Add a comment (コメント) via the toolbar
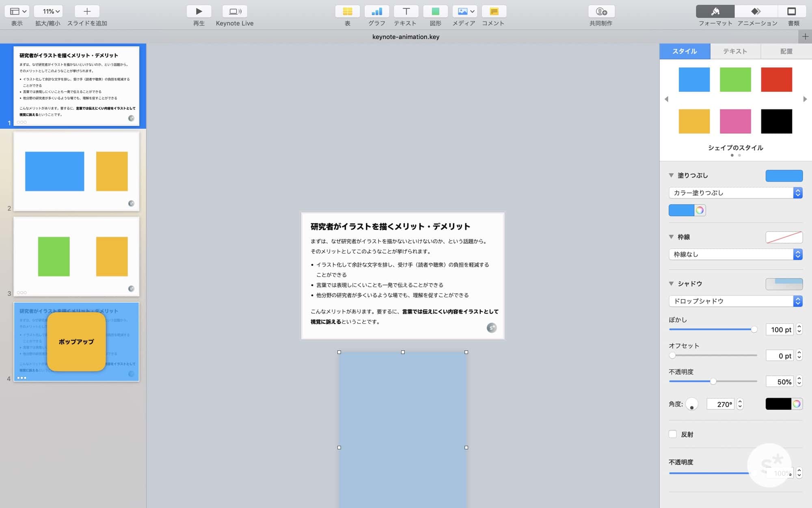 pyautogui.click(x=494, y=11)
